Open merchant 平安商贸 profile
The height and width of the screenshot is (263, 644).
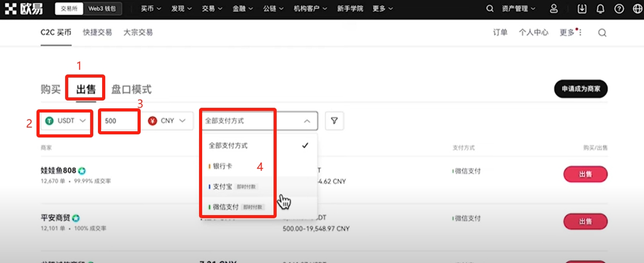55,218
